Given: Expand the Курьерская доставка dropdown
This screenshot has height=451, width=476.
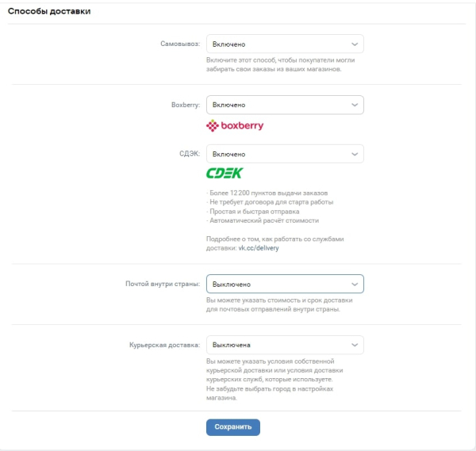Looking at the screenshot, I should 285,345.
